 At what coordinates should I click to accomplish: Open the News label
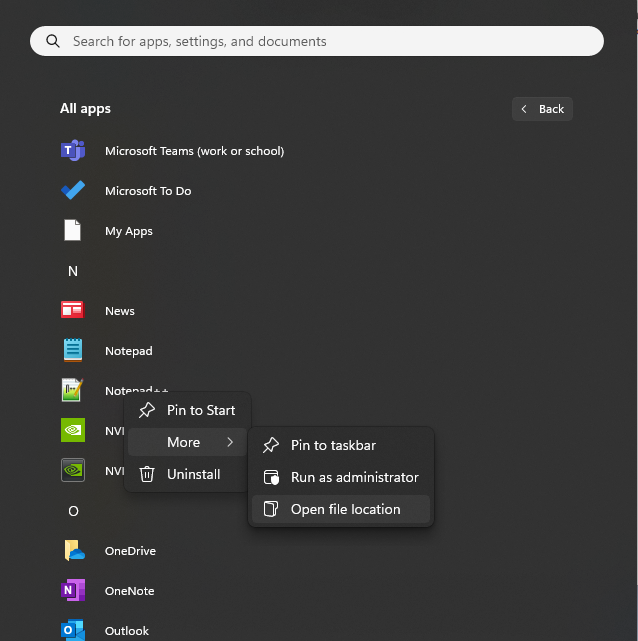point(120,311)
